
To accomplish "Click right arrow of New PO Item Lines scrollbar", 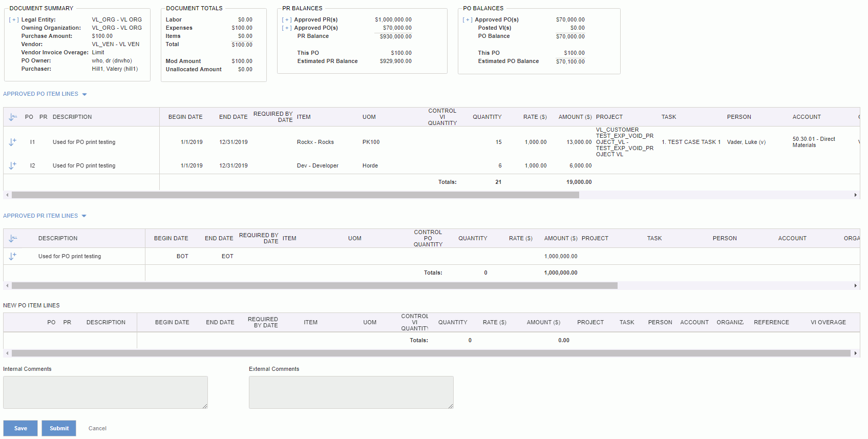I will (856, 353).
